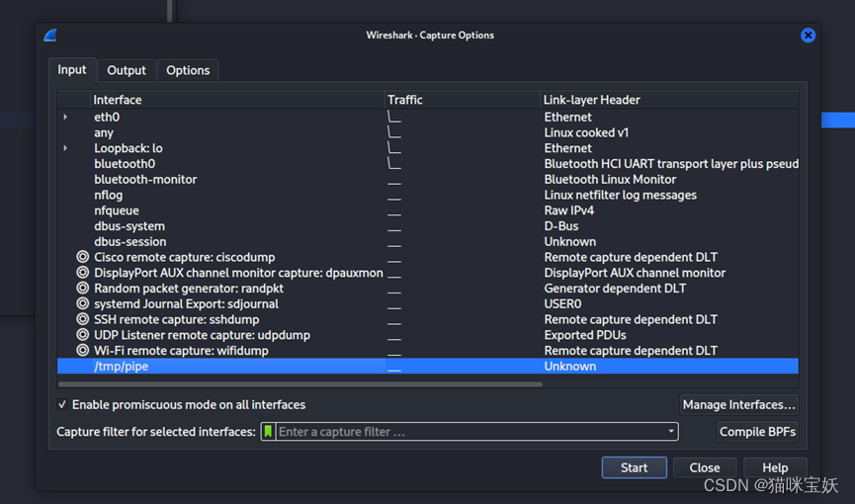Screen dimensions: 855x504
Task: Select UDP Listener remote capture: udpdump row
Action: (x=427, y=334)
